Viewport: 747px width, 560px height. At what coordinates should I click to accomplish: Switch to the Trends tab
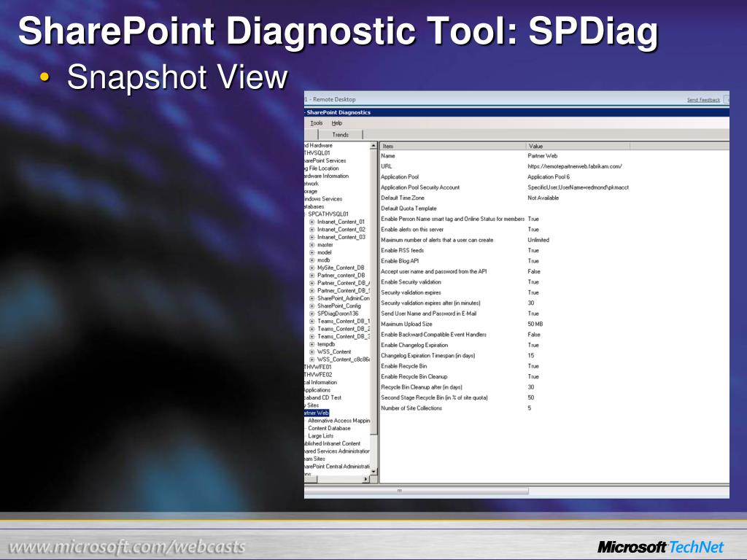click(340, 135)
